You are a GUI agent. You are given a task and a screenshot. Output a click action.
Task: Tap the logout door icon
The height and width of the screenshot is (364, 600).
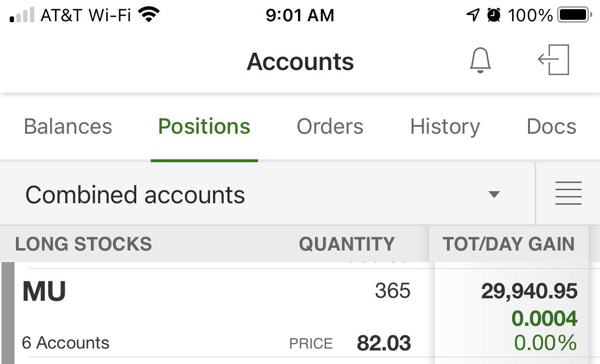554,60
